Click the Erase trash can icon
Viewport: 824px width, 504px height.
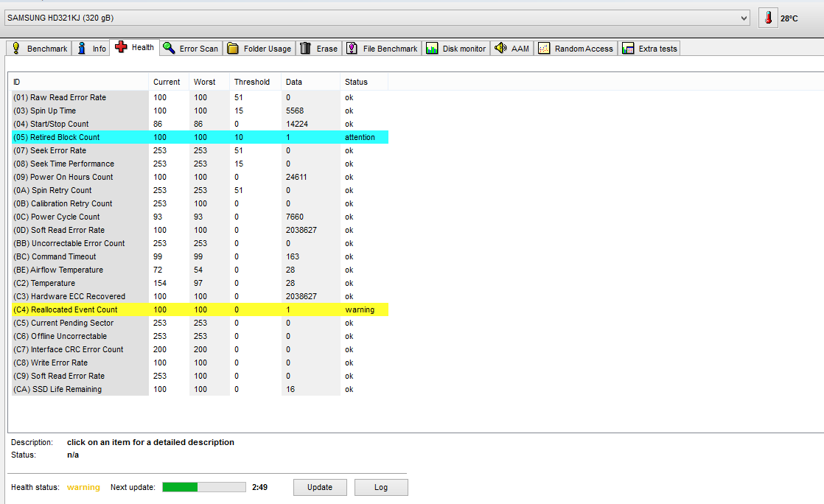point(305,49)
